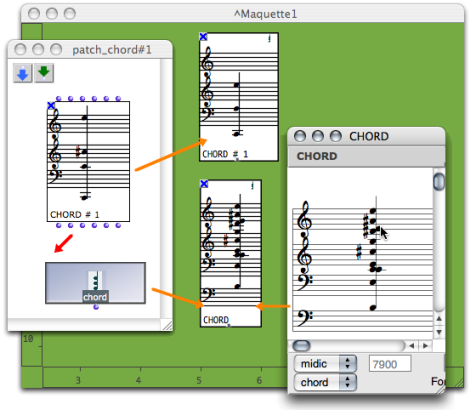The image size is (476, 410).
Task: Open the chord mode dropdown in the CHORD window
Action: click(325, 382)
